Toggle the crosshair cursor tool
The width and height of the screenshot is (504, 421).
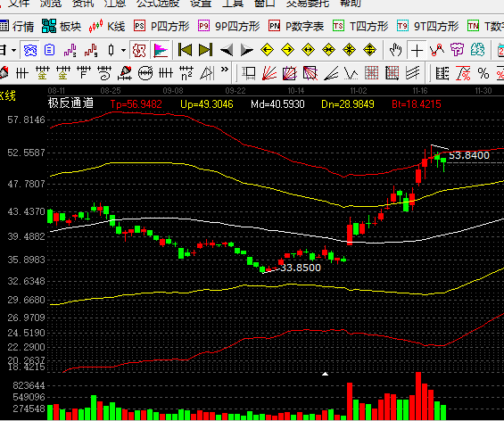pos(417,50)
